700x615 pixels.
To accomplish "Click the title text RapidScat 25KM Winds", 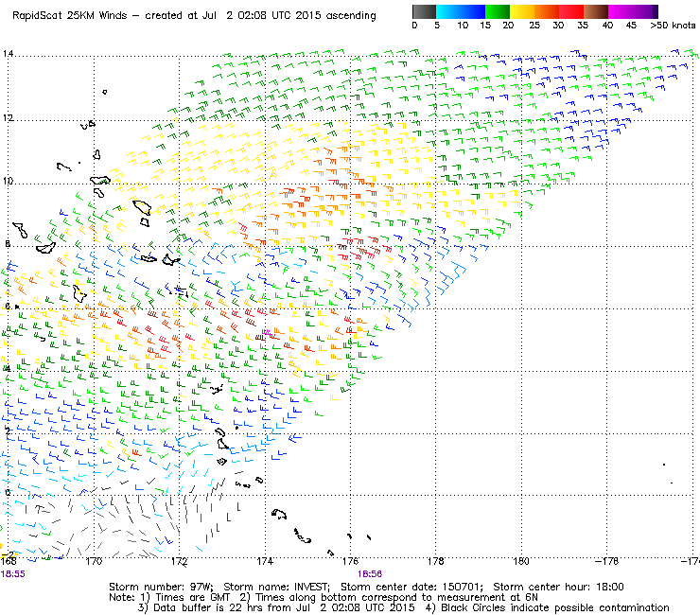I will (70, 16).
